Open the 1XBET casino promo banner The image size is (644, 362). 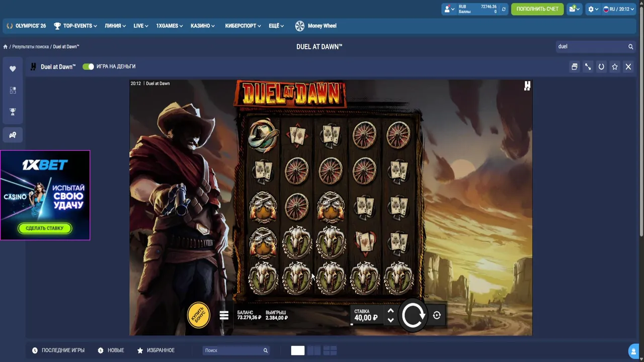45,195
